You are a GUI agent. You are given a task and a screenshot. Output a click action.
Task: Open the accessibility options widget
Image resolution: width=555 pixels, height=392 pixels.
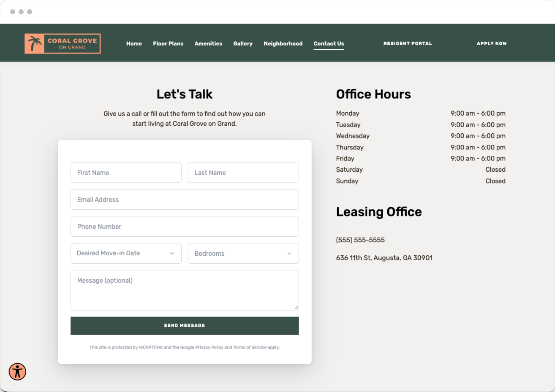click(x=17, y=371)
